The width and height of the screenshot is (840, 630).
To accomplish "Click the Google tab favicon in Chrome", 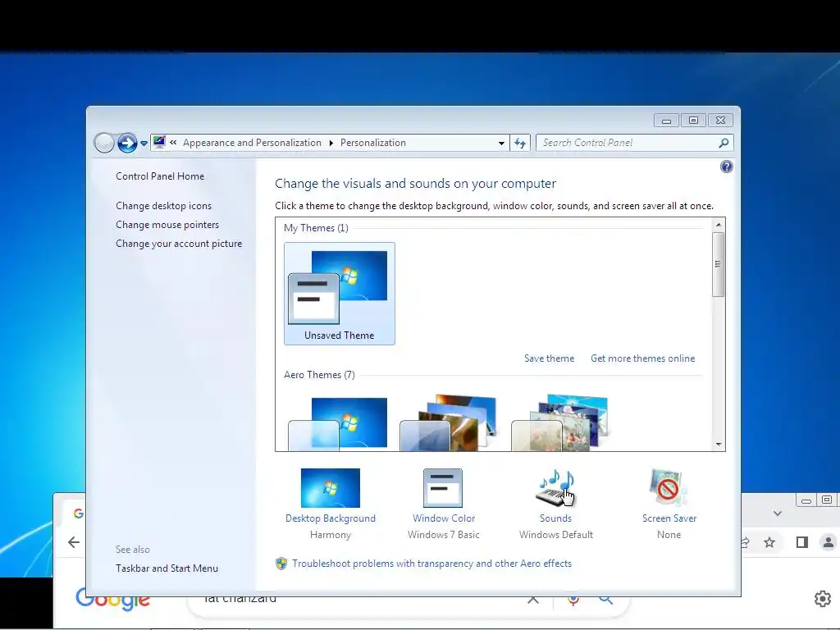I will tap(79, 514).
